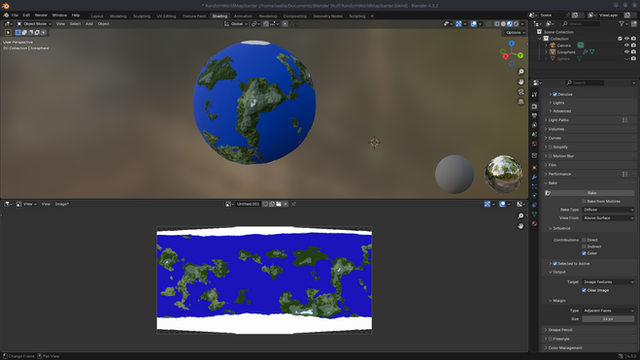Open the Target dropdown showing Image Textures
The image size is (640, 360).
pyautogui.click(x=608, y=282)
